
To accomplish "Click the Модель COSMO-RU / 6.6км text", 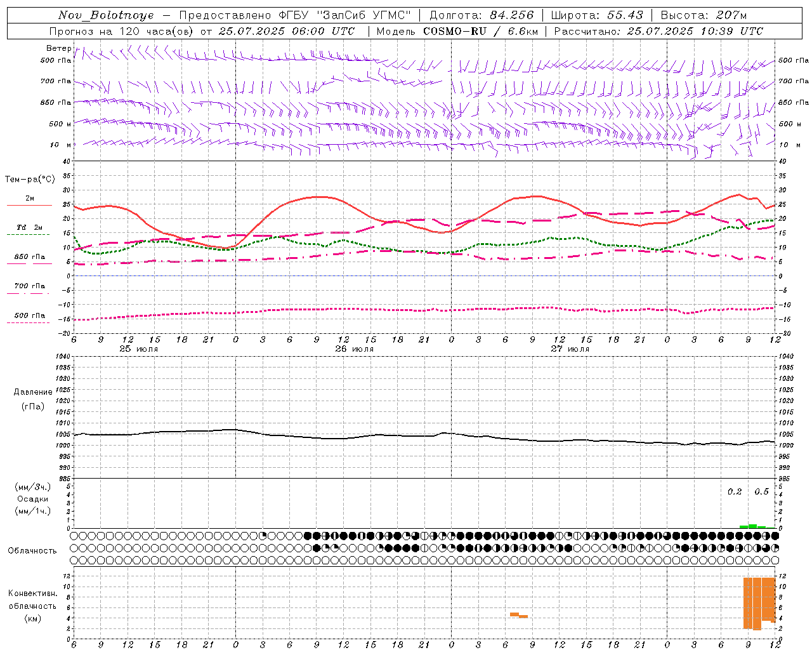I will (457, 31).
